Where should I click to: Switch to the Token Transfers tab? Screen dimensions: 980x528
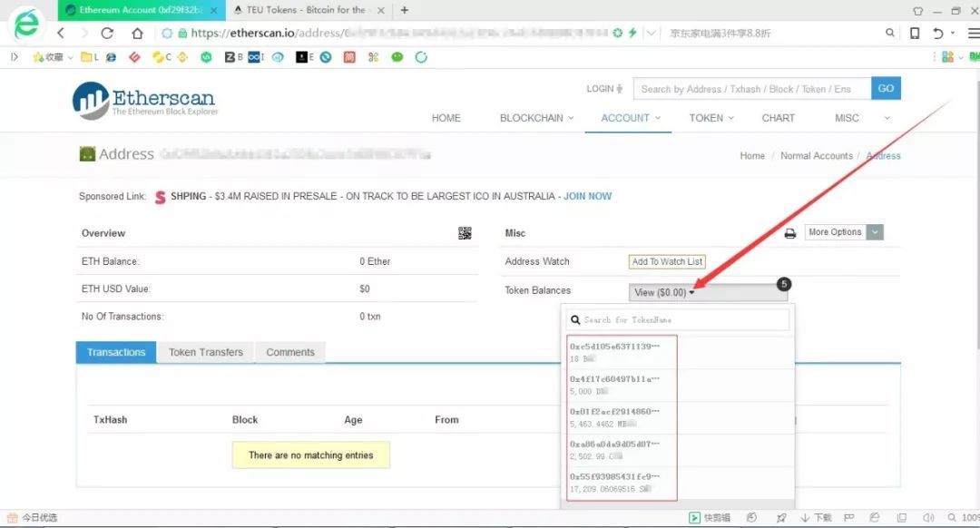coord(205,352)
